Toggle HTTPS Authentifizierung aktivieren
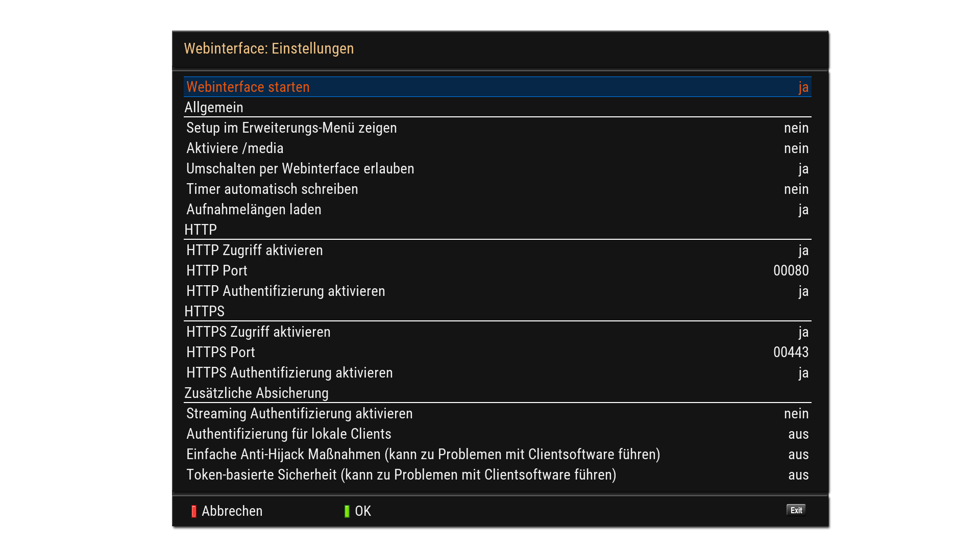This screenshot has height=551, width=980. (803, 373)
